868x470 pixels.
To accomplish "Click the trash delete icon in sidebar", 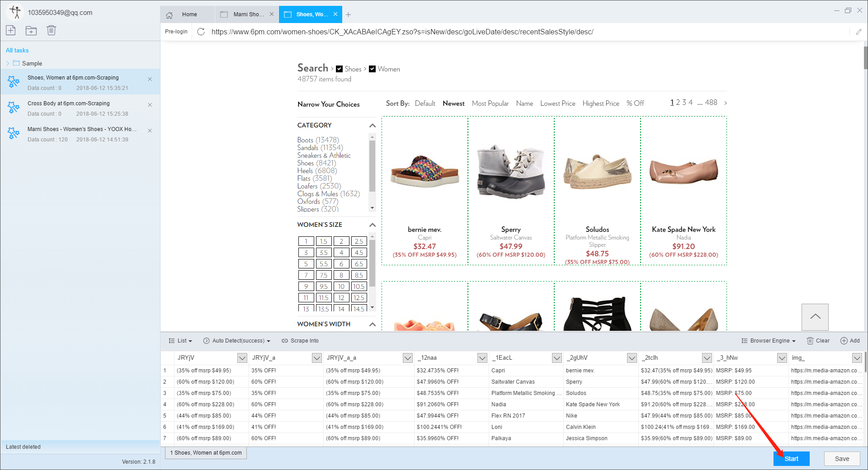I will pyautogui.click(x=51, y=30).
